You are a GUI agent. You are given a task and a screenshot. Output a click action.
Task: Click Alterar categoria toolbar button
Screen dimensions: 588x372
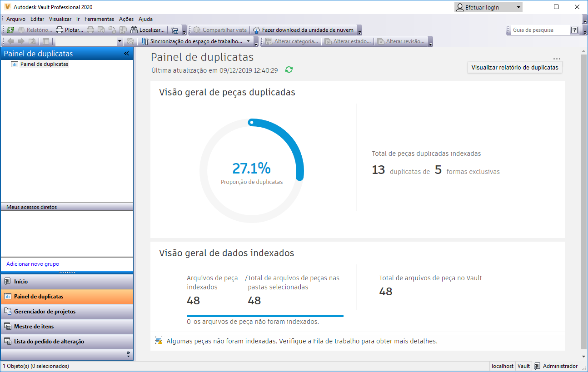[292, 41]
